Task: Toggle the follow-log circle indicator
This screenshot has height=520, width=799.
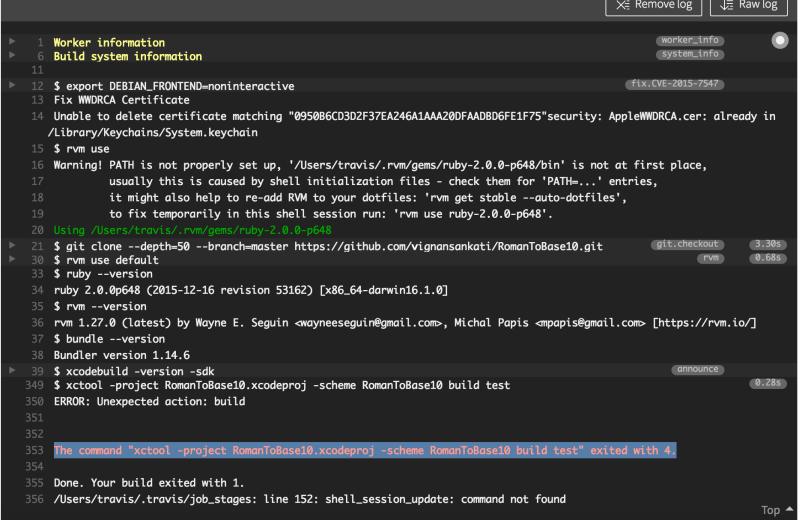Action: [x=780, y=40]
